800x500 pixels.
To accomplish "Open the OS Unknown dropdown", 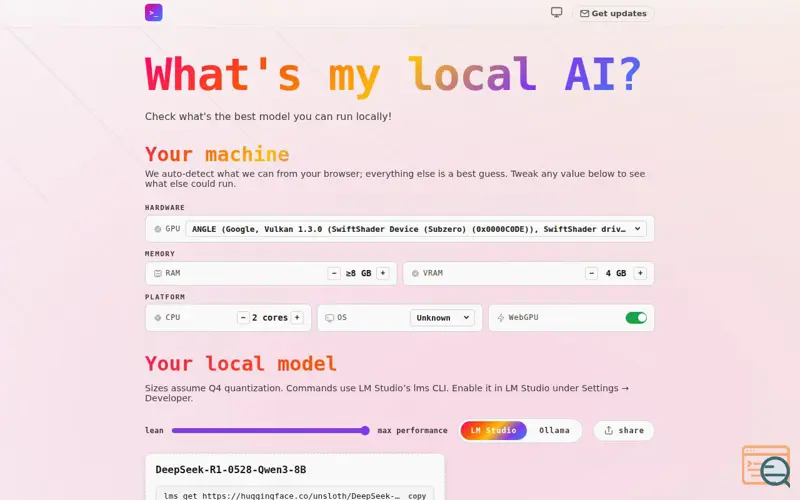I will (442, 318).
